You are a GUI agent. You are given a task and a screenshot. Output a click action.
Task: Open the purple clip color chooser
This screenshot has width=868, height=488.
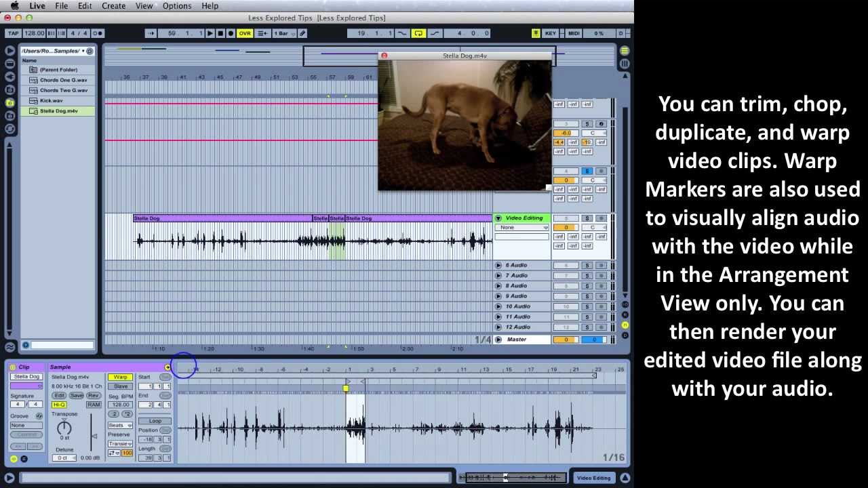(27, 386)
